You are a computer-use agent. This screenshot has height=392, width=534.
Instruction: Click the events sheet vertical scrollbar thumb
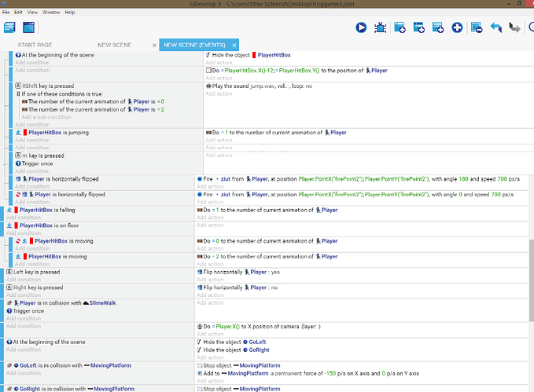[532, 280]
